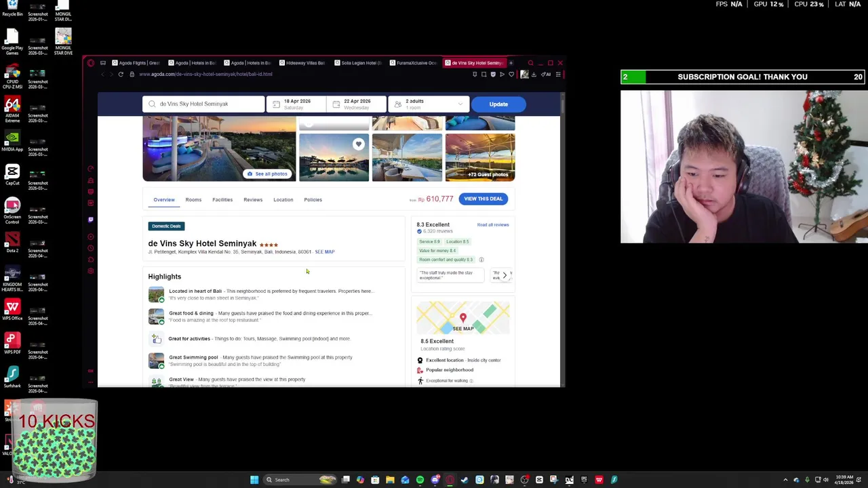The height and width of the screenshot is (488, 868).
Task: Switch to the Overview tab
Action: click(x=164, y=200)
